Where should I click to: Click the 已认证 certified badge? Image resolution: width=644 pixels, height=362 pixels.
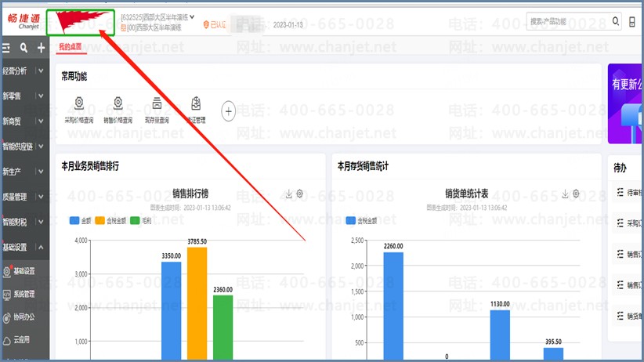(x=215, y=24)
